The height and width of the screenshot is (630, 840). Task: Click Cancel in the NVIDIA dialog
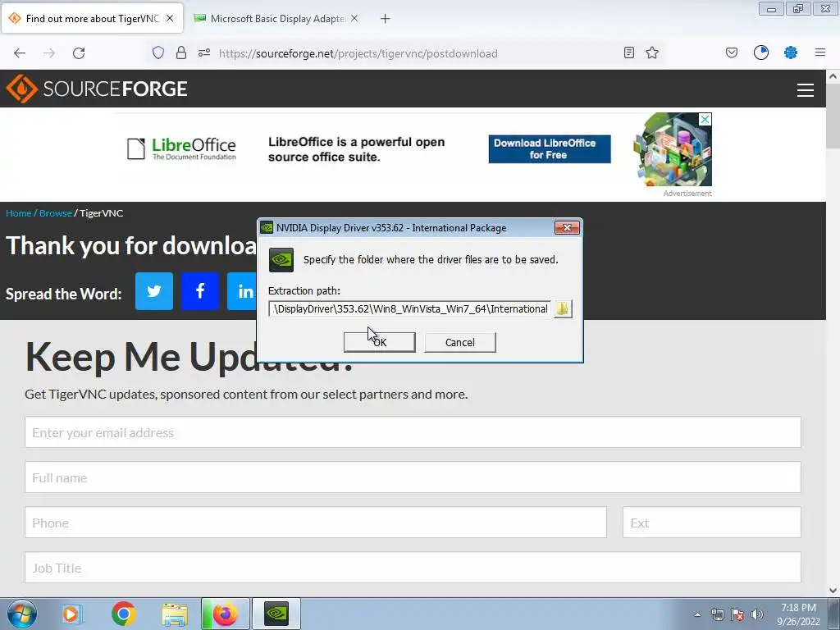tap(459, 342)
